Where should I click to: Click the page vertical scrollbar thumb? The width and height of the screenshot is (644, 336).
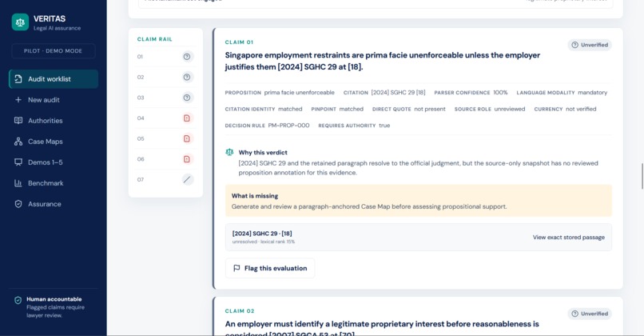click(x=642, y=176)
